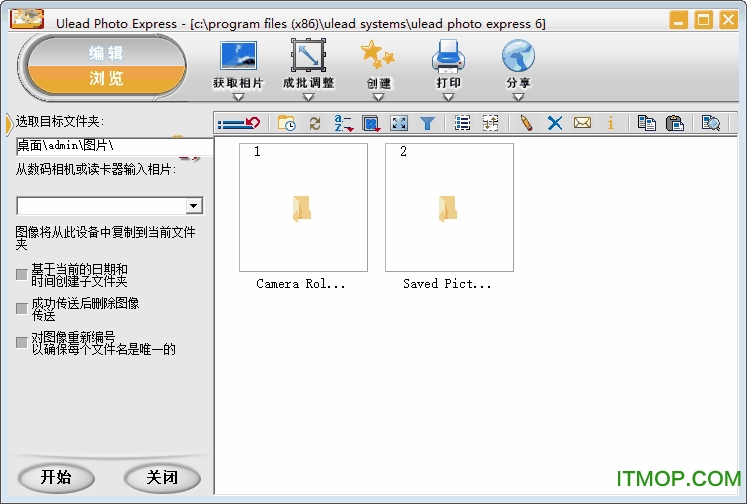The image size is (747, 504).
Task: Click the 关闭 (Close) button
Action: click(162, 477)
